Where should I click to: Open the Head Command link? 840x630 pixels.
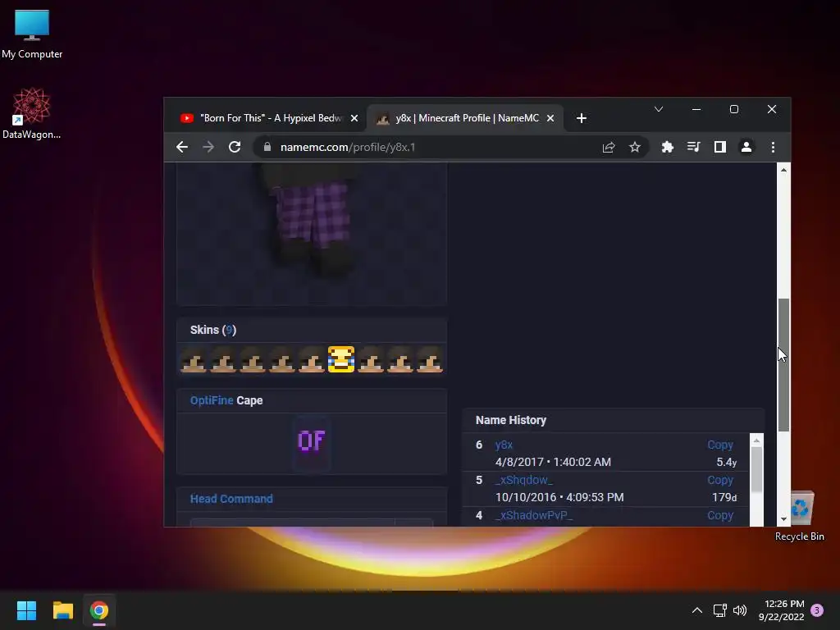click(x=231, y=499)
